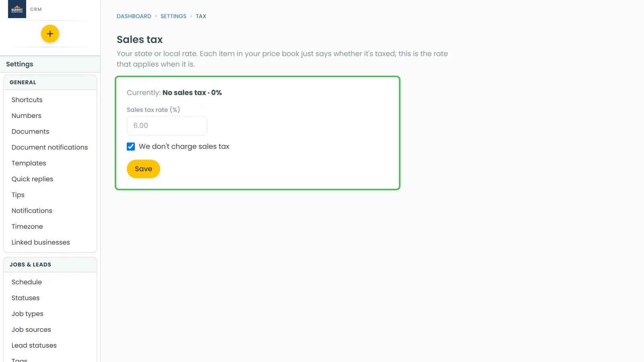
Task: Click the yellow plus create button
Action: [x=50, y=34]
